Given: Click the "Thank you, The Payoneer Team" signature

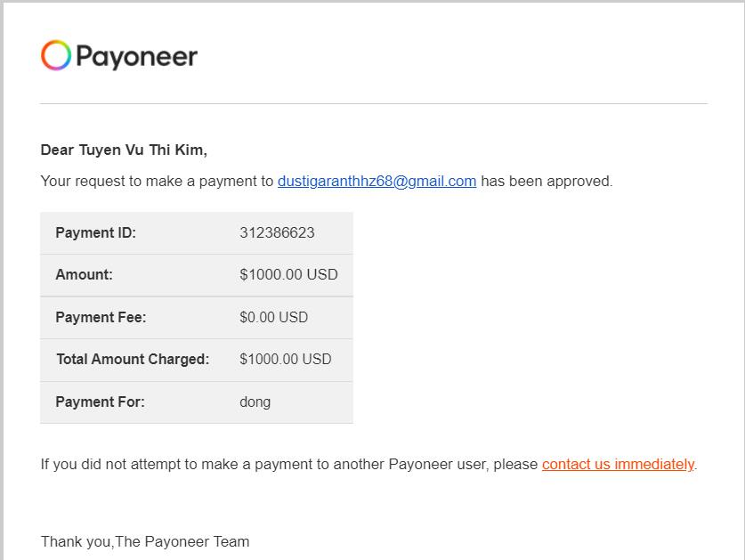Looking at the screenshot, I should (145, 541).
